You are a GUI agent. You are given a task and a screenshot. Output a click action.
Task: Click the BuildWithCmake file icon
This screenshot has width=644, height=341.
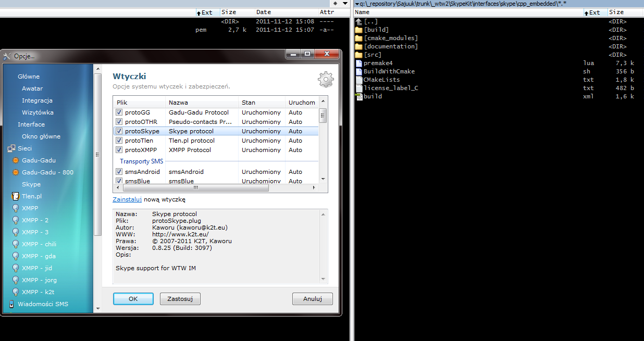pos(358,71)
